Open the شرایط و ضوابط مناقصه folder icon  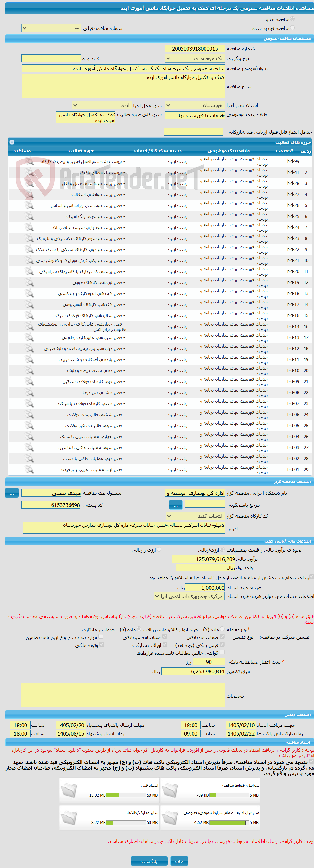coord(170,790)
